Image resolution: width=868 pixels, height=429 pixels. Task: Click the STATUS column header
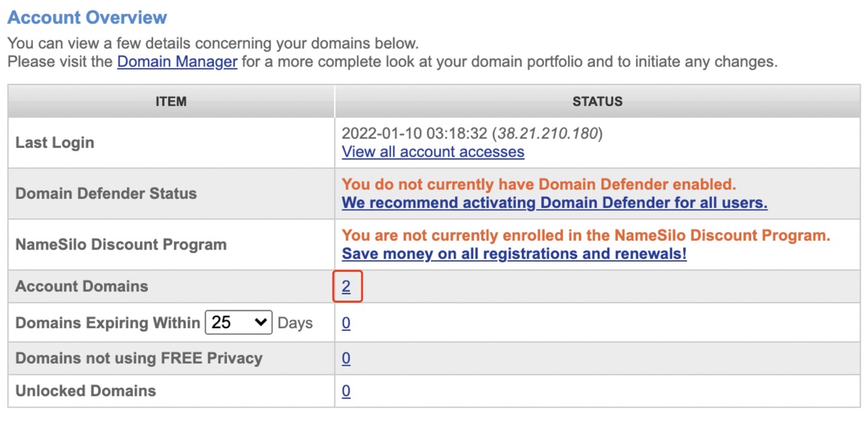click(597, 102)
